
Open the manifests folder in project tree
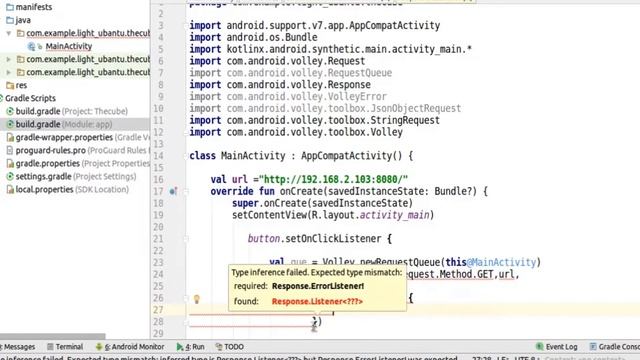tap(33, 7)
